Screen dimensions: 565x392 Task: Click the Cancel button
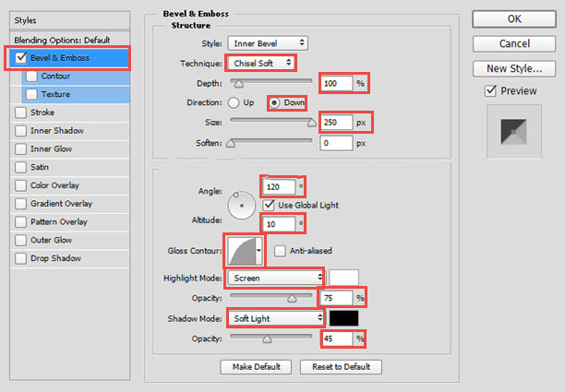(514, 43)
